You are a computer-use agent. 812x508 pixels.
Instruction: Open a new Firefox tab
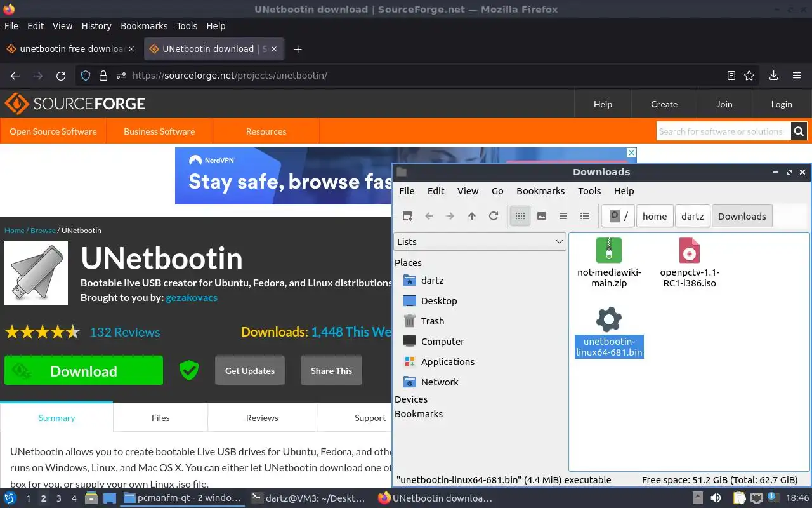coord(298,49)
